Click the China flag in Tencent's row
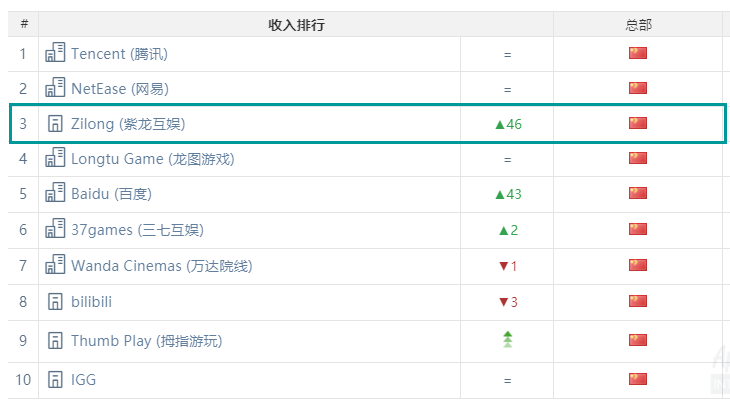Viewport: 730px width, 405px height. (638, 53)
